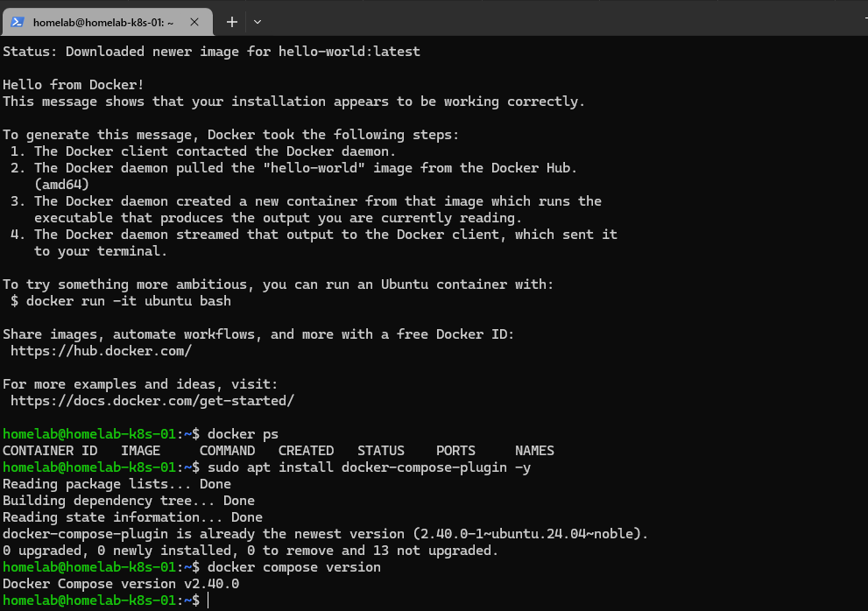This screenshot has height=611, width=868.
Task: Close the homelab@homelab-k8s-01 tab
Action: [194, 22]
